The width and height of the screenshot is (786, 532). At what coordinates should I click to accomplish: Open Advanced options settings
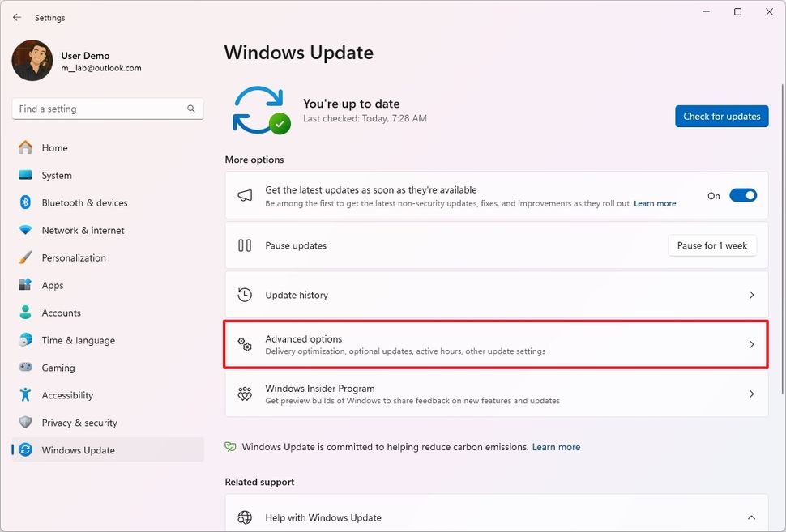[496, 344]
